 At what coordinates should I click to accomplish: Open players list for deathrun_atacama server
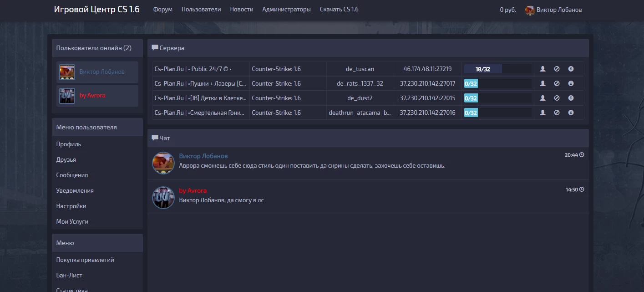[x=543, y=113]
